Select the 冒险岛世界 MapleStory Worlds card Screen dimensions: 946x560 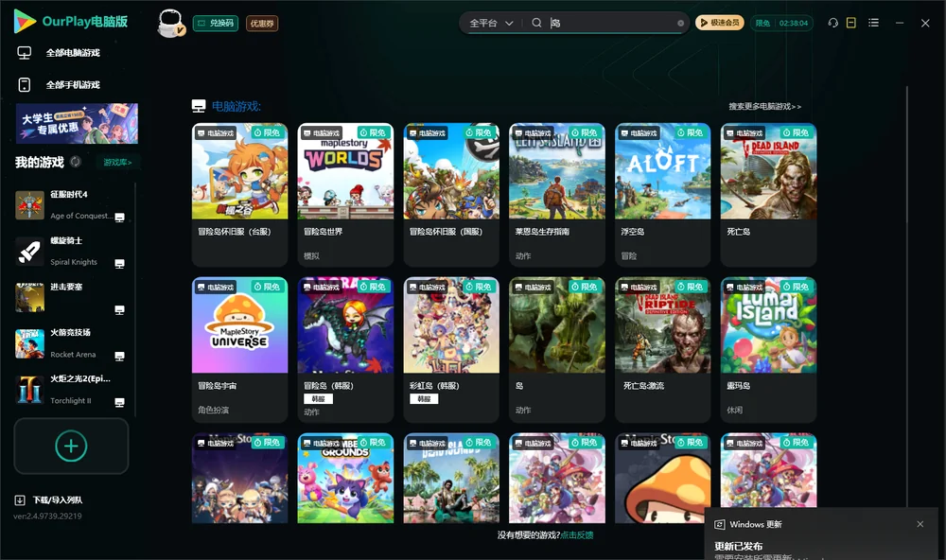click(x=345, y=194)
